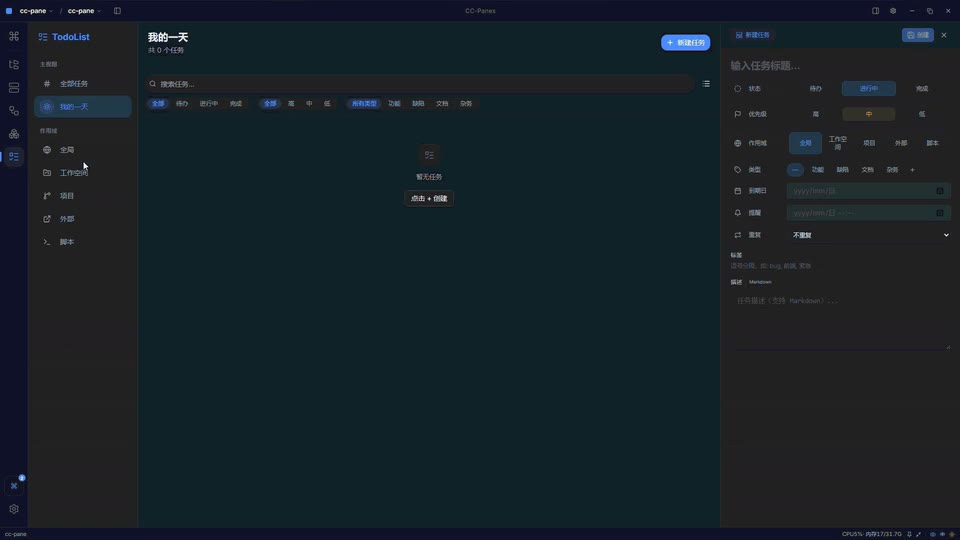The width and height of the screenshot is (960, 540).
Task: Set status to 待办 in task form
Action: click(x=816, y=89)
